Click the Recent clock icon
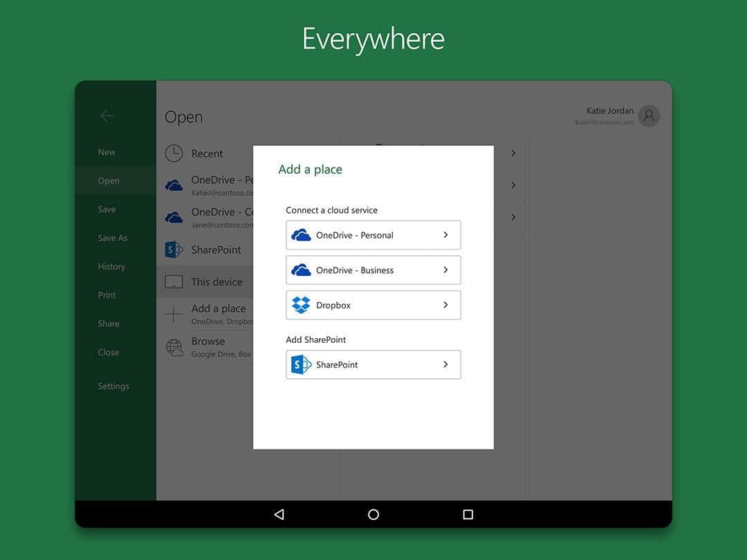 pos(174,153)
